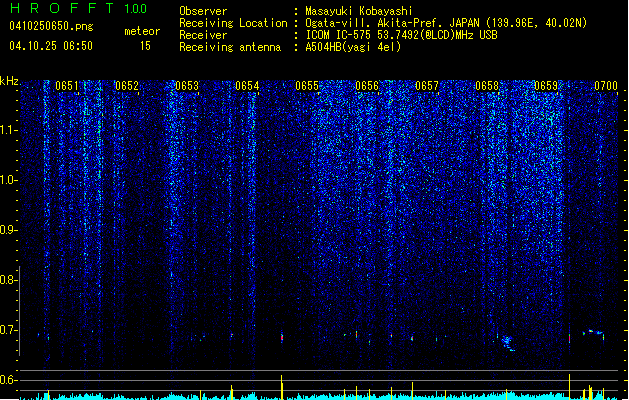This screenshot has height=400, width=629.
Task: Click the 0653 time marker
Action: (187, 86)
